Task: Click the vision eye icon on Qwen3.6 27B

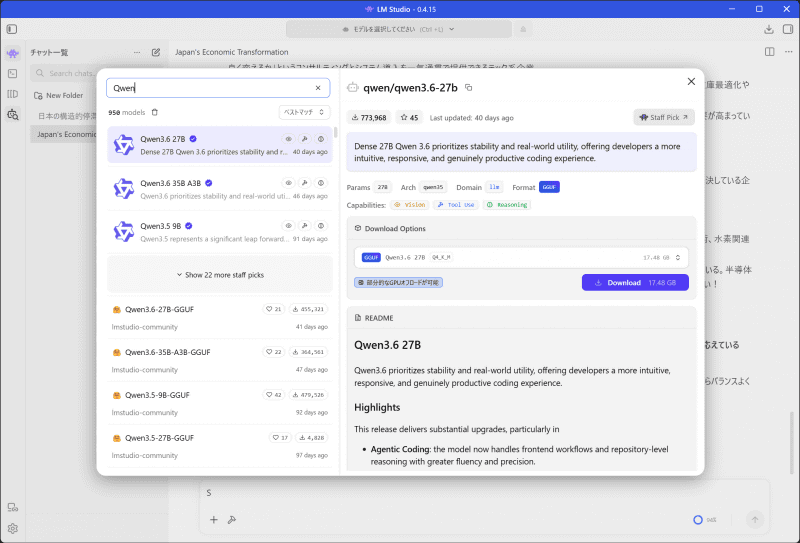Action: tap(288, 139)
